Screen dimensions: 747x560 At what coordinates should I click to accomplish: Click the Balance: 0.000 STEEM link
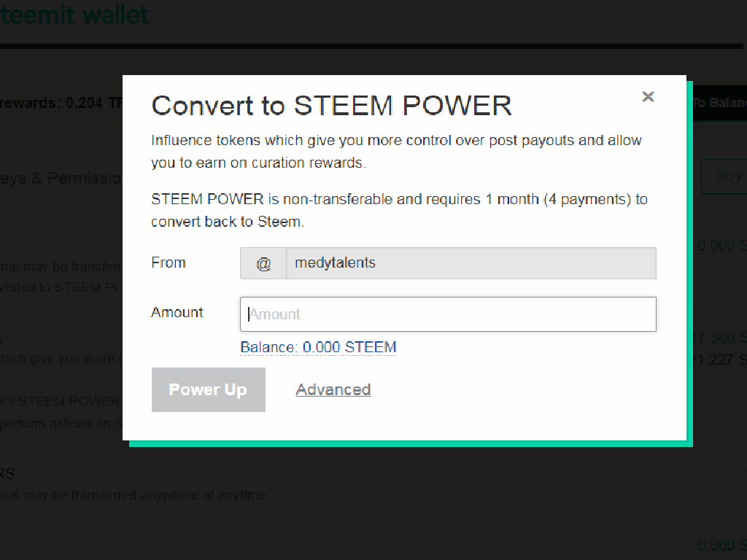pos(318,347)
